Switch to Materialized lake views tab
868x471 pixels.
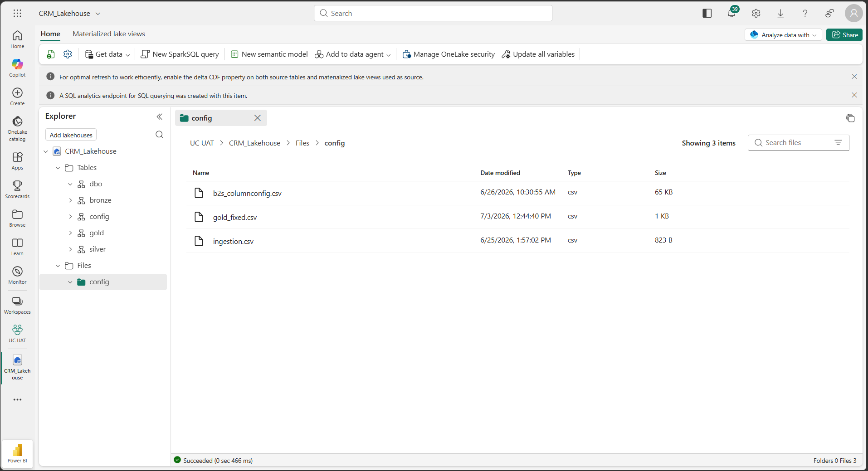coord(109,34)
